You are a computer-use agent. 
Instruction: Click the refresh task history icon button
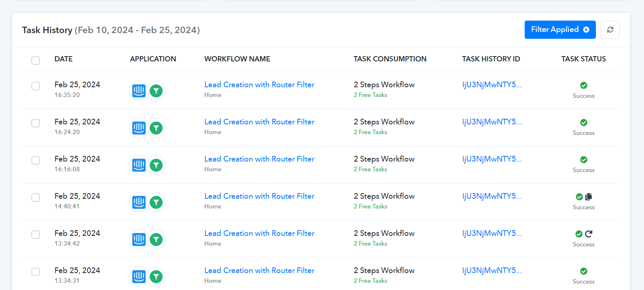coord(610,30)
